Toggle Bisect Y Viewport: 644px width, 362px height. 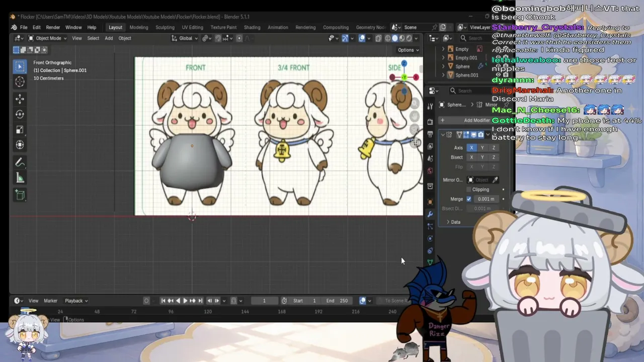click(x=482, y=157)
